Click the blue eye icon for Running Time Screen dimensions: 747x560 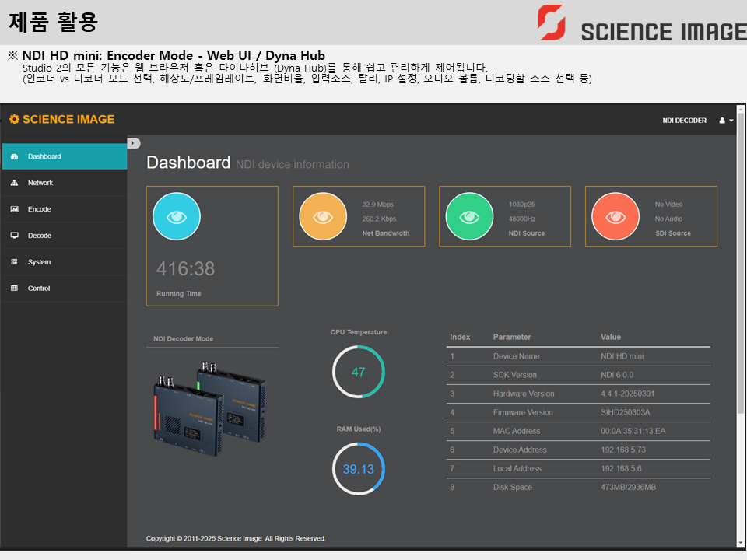pos(177,217)
